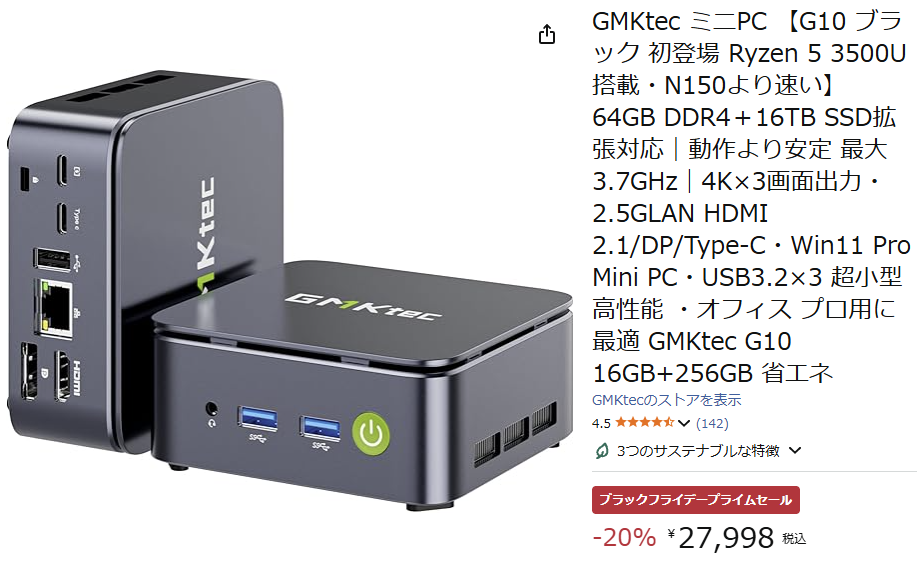The image size is (922, 561).
Task: Click the 4.5 rating number
Action: coord(601,423)
